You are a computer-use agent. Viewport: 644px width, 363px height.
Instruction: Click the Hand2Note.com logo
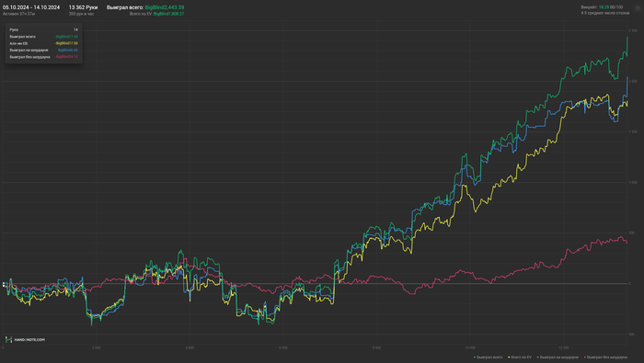tap(25, 340)
